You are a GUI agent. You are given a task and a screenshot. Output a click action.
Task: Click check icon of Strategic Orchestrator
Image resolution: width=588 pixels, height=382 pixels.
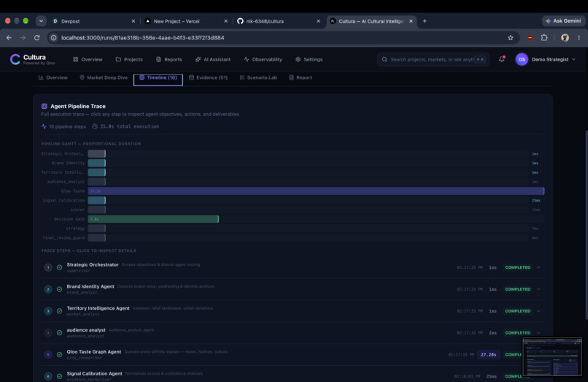tap(59, 267)
